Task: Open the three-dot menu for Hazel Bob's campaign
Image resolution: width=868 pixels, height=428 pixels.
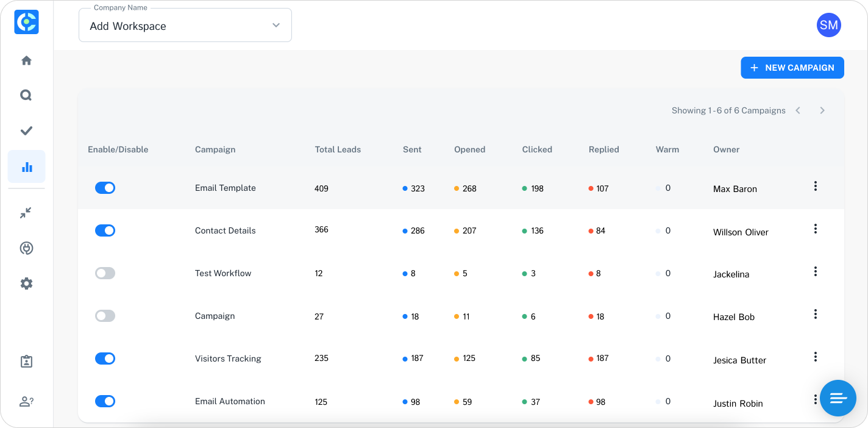Action: point(815,314)
